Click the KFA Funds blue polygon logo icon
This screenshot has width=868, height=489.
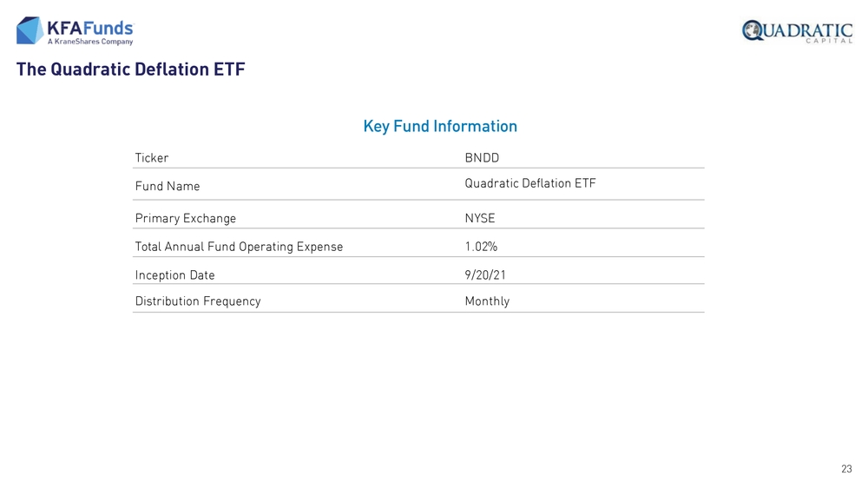pos(30,30)
